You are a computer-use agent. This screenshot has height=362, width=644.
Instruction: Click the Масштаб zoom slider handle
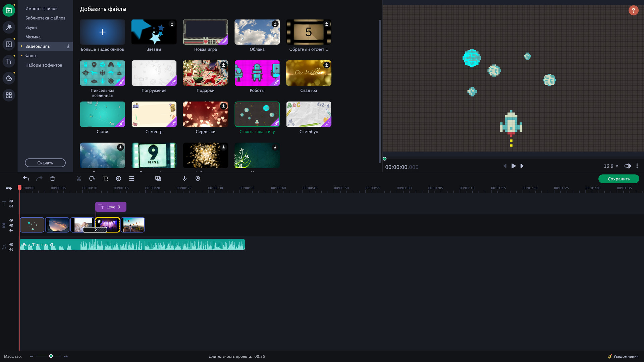point(51,356)
